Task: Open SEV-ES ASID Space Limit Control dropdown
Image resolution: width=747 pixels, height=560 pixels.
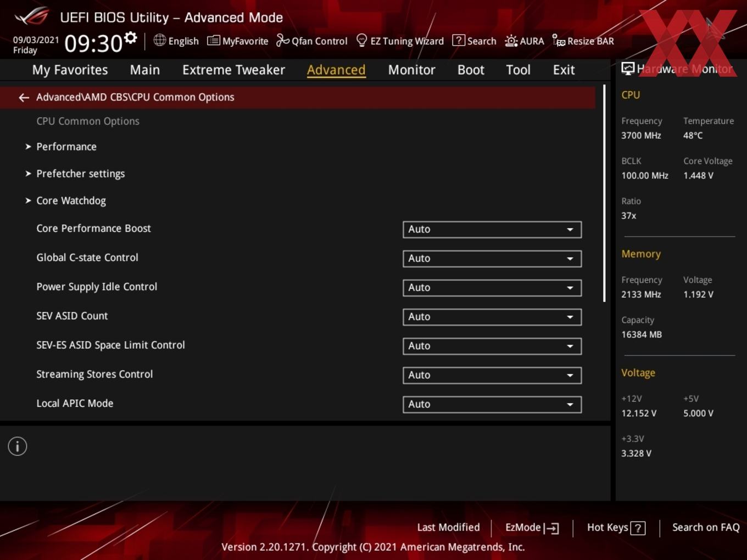Action: [492, 346]
